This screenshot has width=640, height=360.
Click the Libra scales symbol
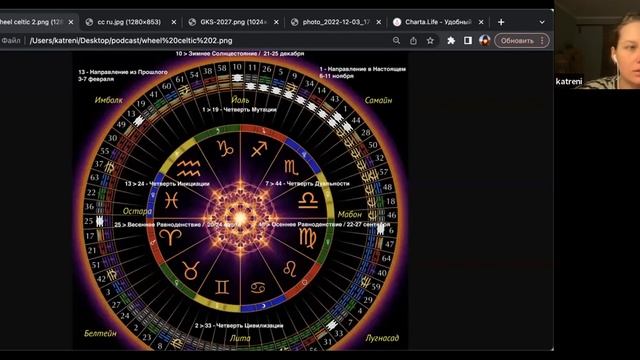tap(308, 200)
